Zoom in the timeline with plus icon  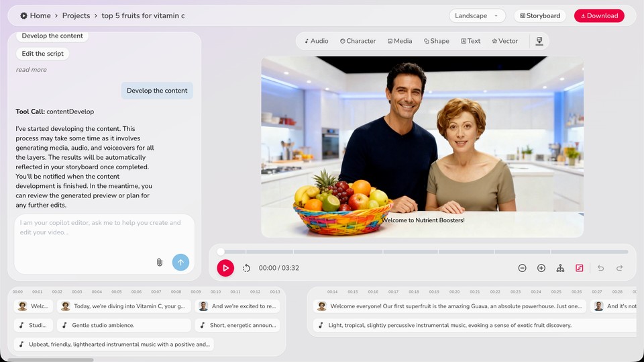click(541, 268)
